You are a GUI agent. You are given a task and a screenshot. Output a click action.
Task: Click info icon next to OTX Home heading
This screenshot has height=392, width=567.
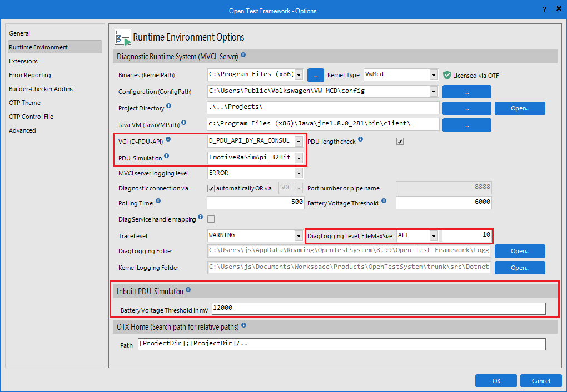[x=243, y=325]
